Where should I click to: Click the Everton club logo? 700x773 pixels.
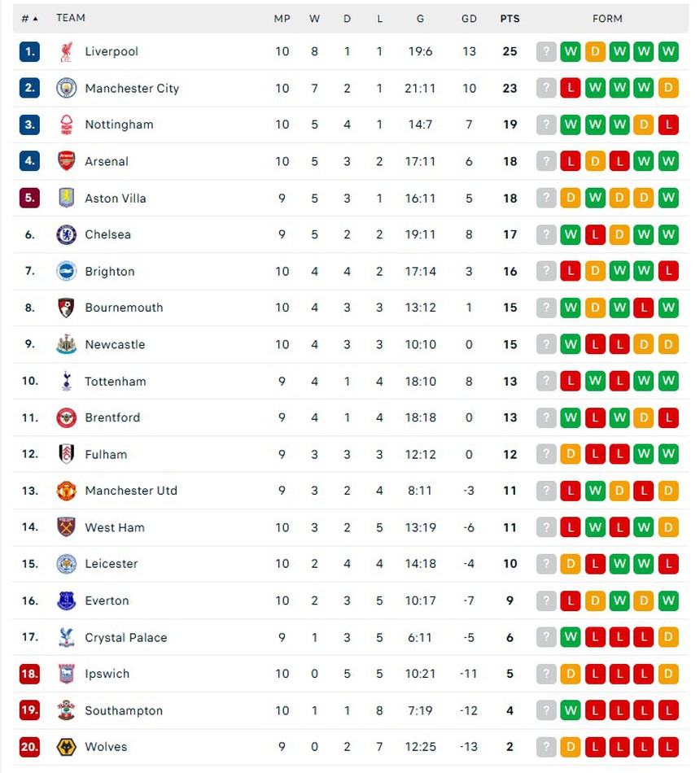[68, 600]
